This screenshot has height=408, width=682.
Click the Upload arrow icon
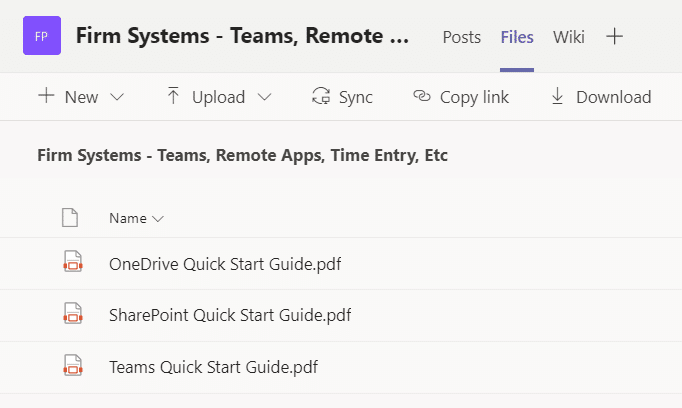(173, 96)
